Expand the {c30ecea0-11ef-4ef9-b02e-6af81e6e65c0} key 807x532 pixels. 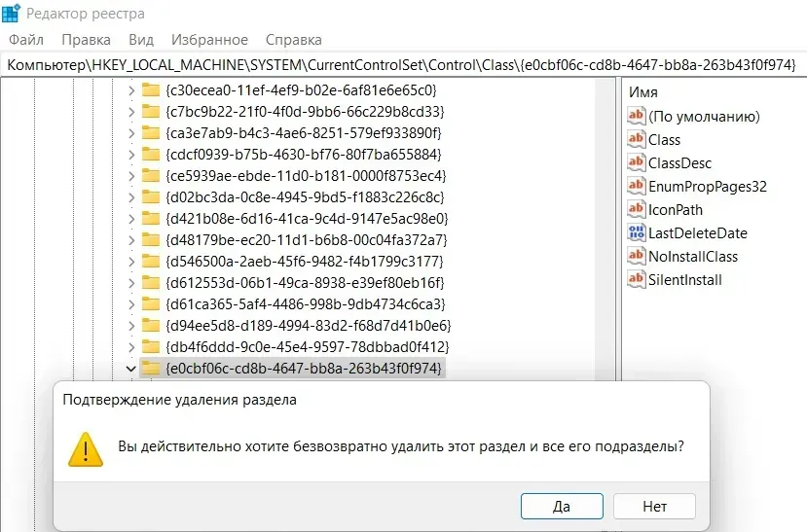pyautogui.click(x=131, y=90)
